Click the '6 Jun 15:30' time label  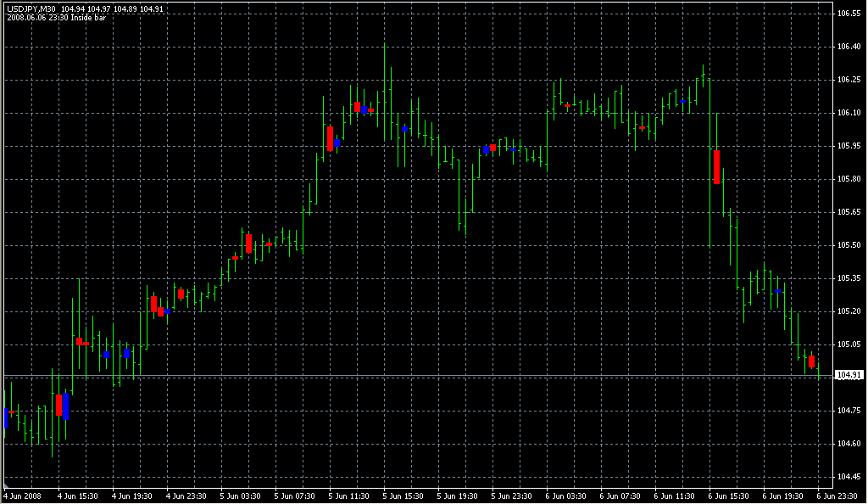click(x=729, y=496)
